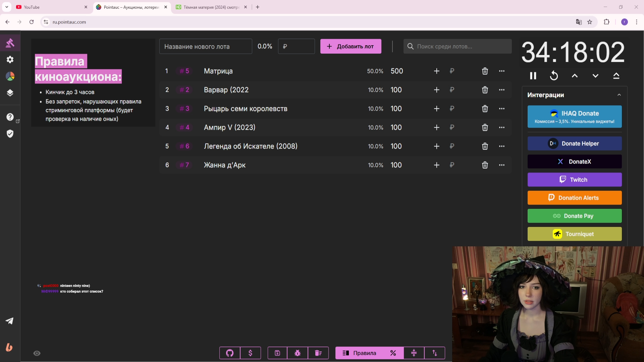Delete the Матрица lot
The width and height of the screenshot is (644, 362).
pyautogui.click(x=485, y=71)
